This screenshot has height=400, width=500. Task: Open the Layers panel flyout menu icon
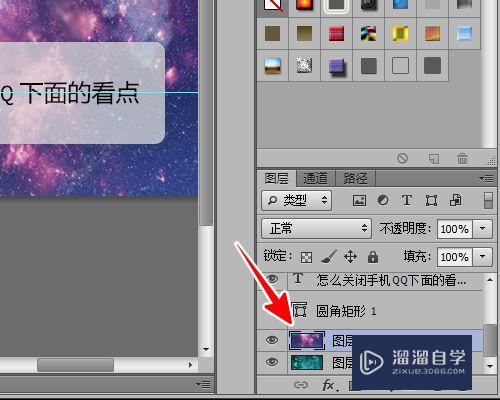click(486, 179)
